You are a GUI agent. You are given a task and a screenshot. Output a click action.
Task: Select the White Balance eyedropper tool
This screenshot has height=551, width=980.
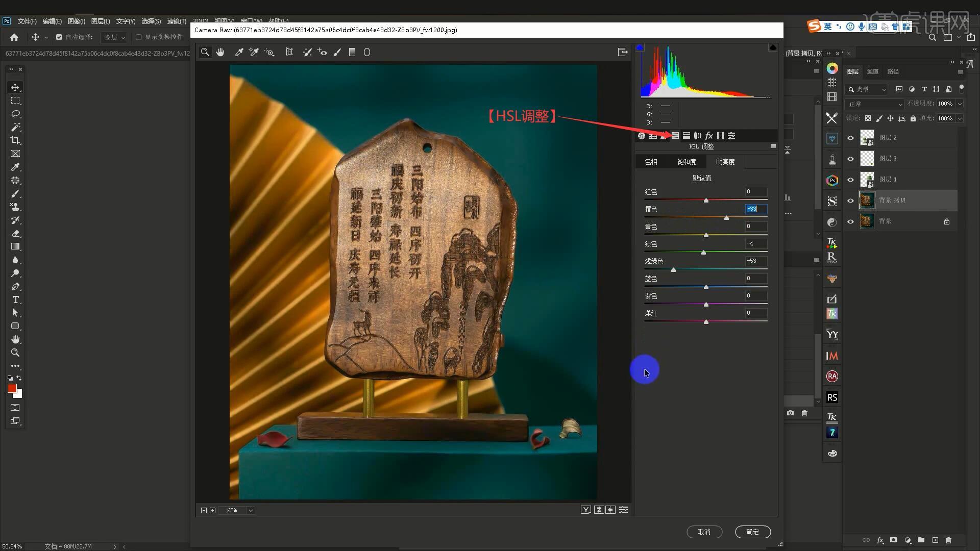coord(238,52)
